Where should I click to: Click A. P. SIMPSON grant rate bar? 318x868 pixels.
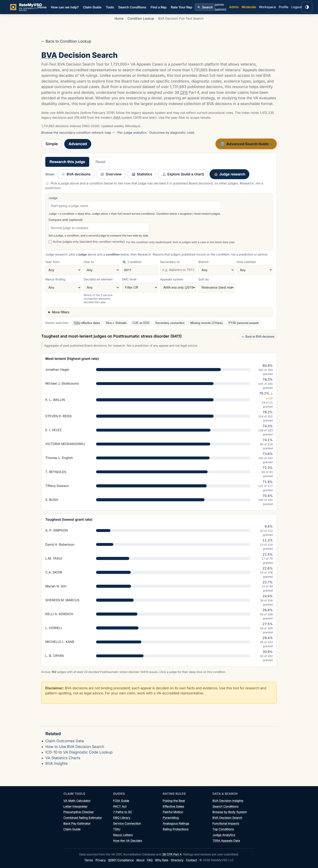click(x=173, y=530)
